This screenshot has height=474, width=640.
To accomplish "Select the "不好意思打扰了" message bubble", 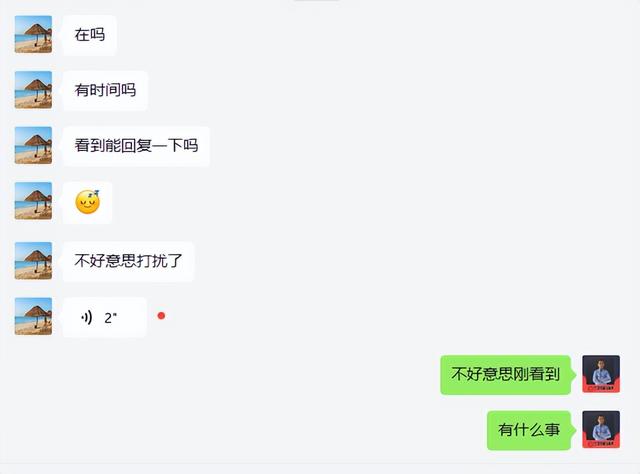I will [x=128, y=261].
